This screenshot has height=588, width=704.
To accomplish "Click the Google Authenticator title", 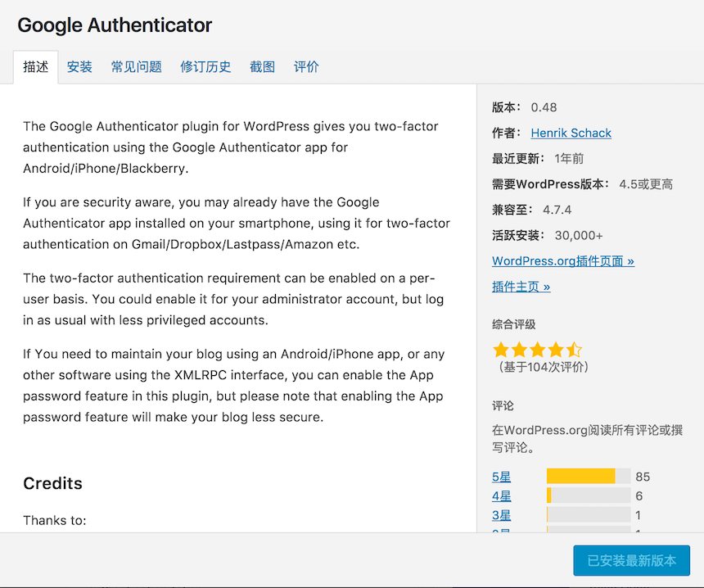I will coord(115,25).
